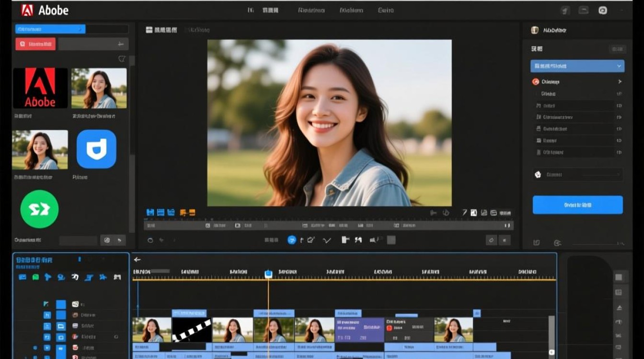This screenshot has height=359, width=644.
Task: Select the blue shield app icon
Action: tap(96, 149)
